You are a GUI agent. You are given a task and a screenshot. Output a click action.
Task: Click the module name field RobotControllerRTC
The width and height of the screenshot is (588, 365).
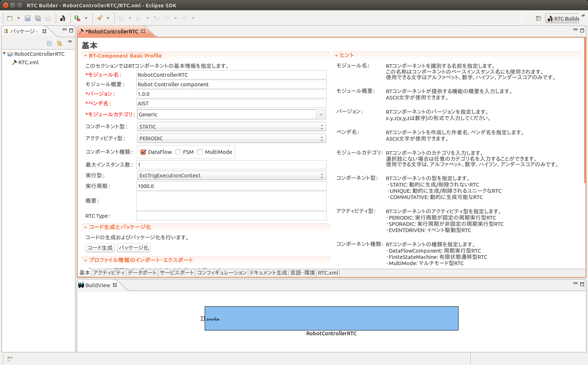coord(231,75)
